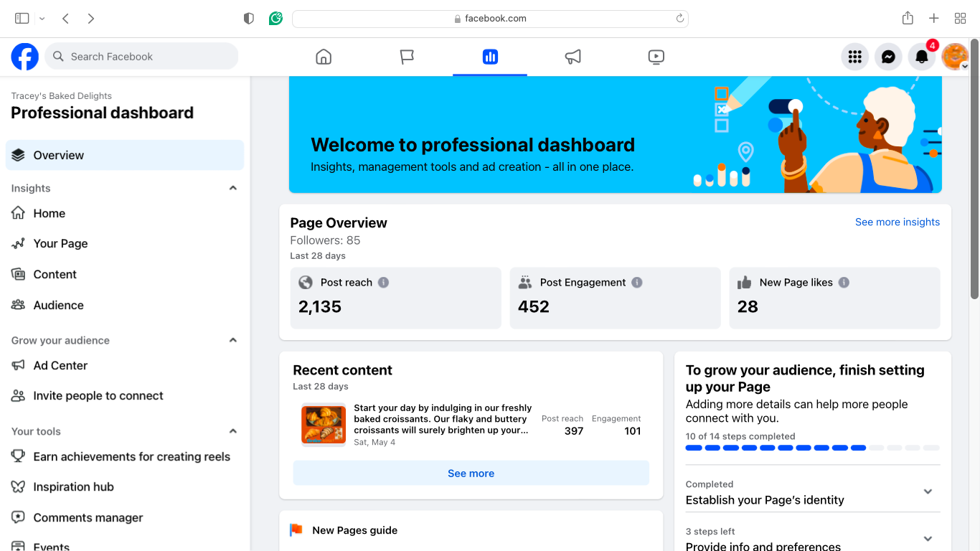Select Overview in the sidebar
Screen dimensions: 980x551
(125, 155)
